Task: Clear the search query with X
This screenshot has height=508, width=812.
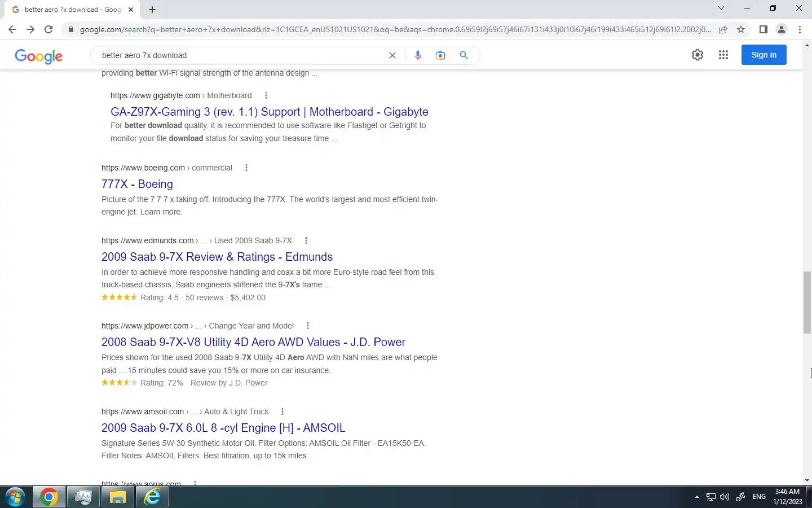Action: click(392, 55)
